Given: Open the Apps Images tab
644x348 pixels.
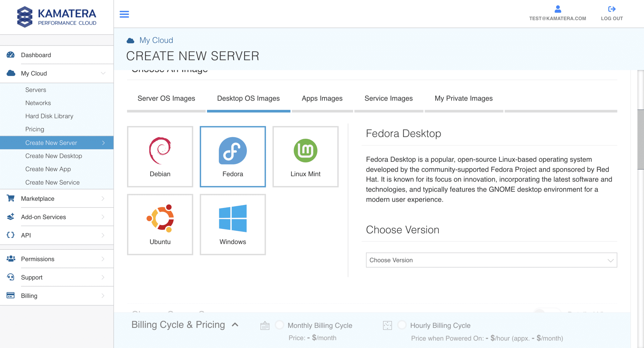Looking at the screenshot, I should (x=322, y=99).
